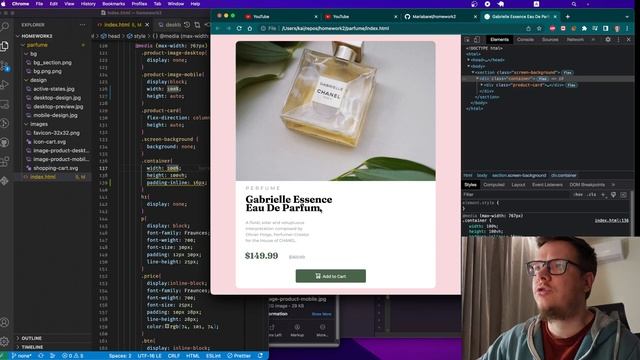This screenshot has height=360, width=640.
Task: Click Show More in the Finder preview
Action: (321, 314)
